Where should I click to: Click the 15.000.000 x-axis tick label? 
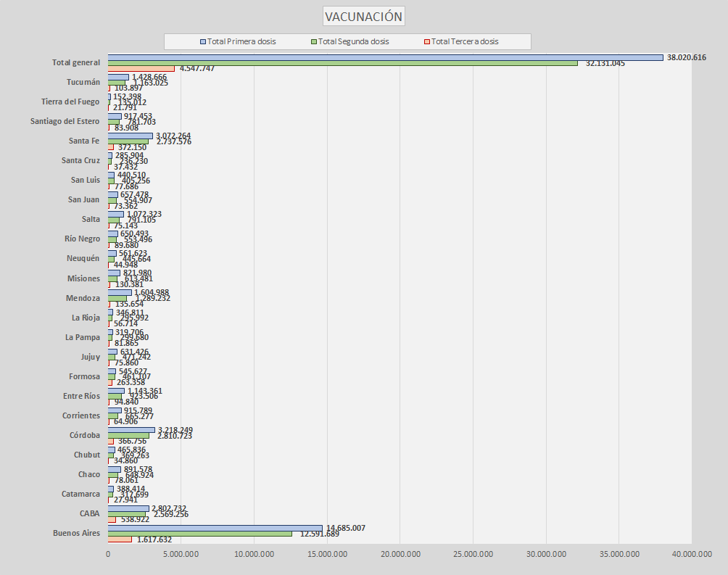(x=327, y=554)
